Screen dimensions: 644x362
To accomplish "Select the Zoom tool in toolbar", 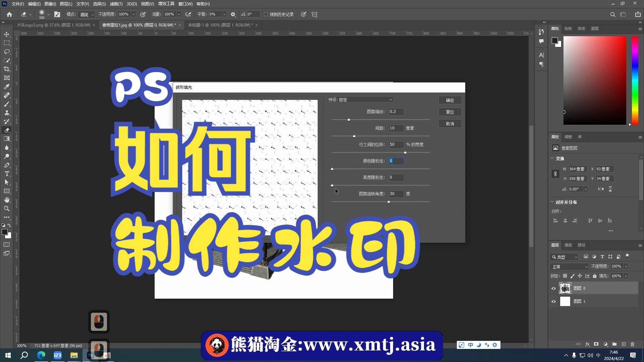I will [6, 208].
